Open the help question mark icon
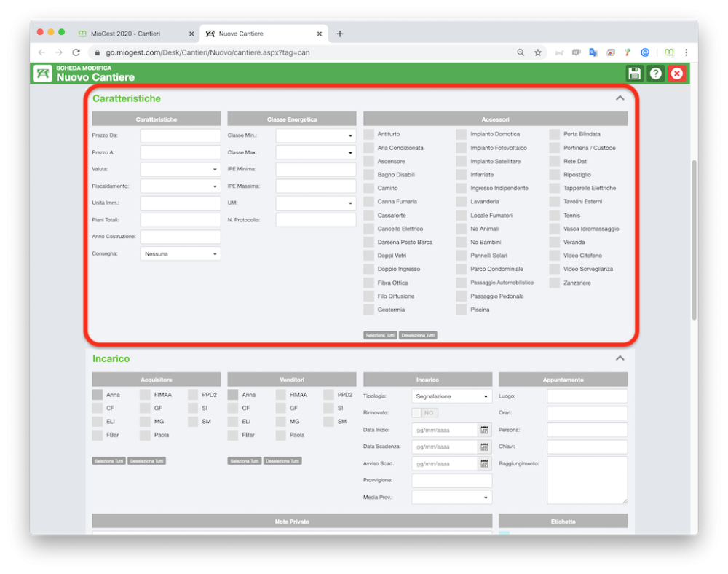 coord(656,74)
